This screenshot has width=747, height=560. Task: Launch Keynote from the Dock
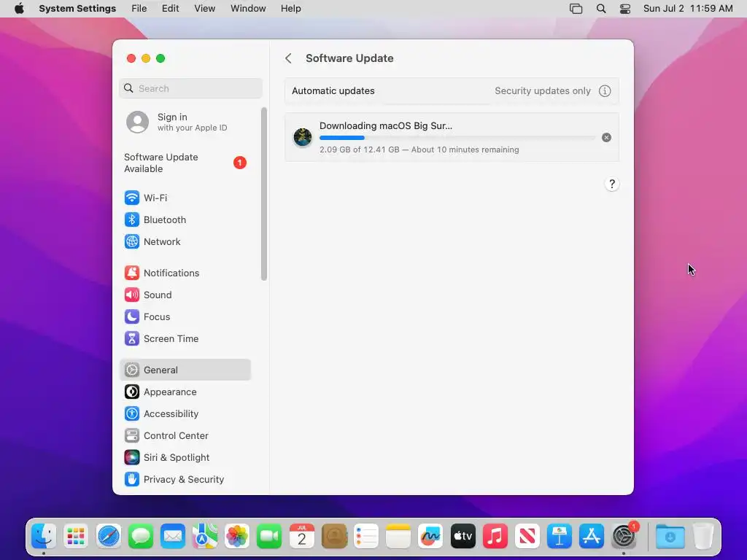pyautogui.click(x=560, y=536)
